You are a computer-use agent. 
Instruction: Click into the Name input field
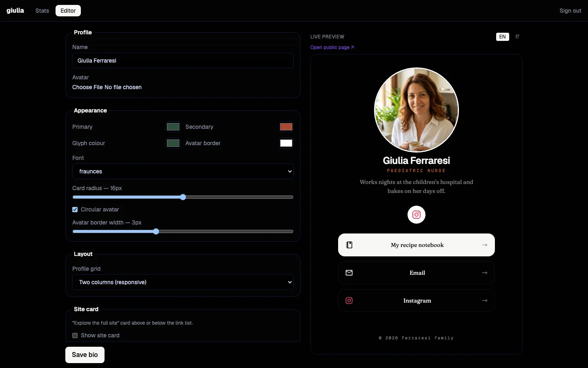(183, 61)
